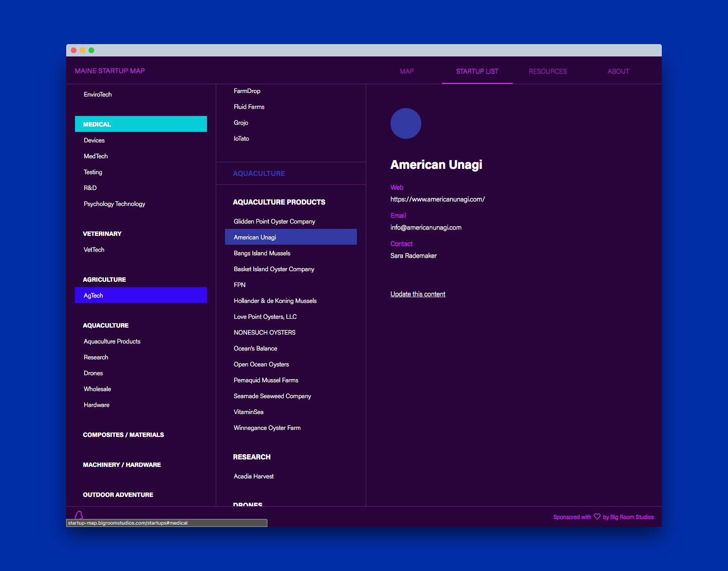The height and width of the screenshot is (571, 728).
Task: Select the VETERINARY category heading
Action: [x=102, y=234]
